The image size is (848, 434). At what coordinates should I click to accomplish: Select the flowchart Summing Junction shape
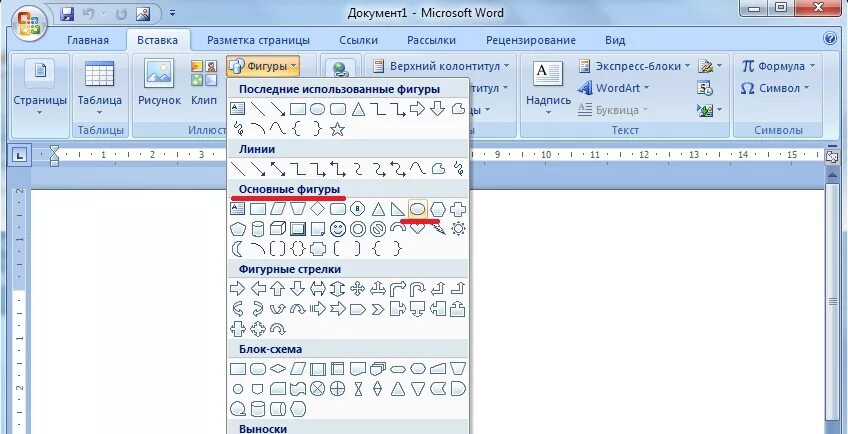(x=317, y=389)
